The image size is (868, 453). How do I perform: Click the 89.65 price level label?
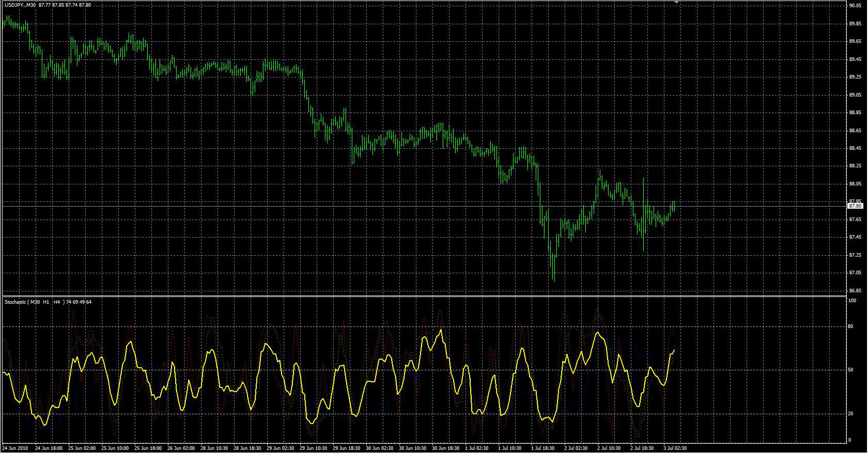click(x=855, y=41)
